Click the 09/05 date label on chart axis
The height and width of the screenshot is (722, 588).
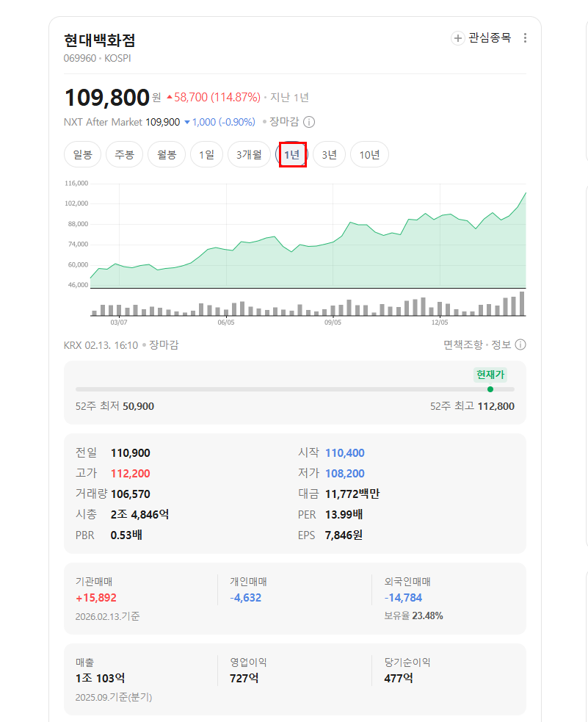click(333, 322)
